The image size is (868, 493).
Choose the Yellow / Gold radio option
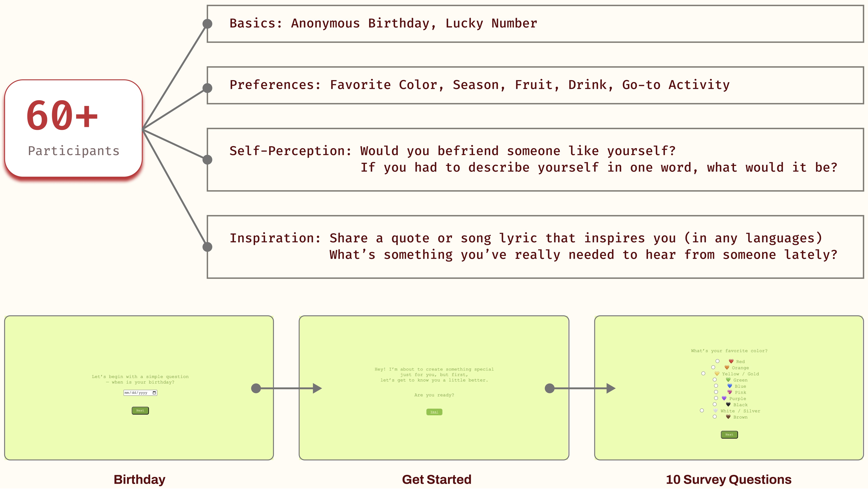(x=703, y=373)
